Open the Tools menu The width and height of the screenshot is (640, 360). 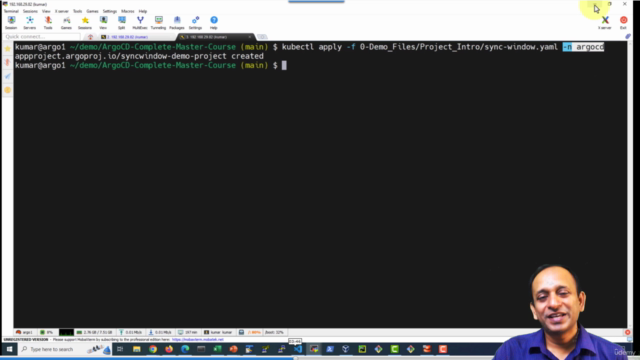coord(78,11)
